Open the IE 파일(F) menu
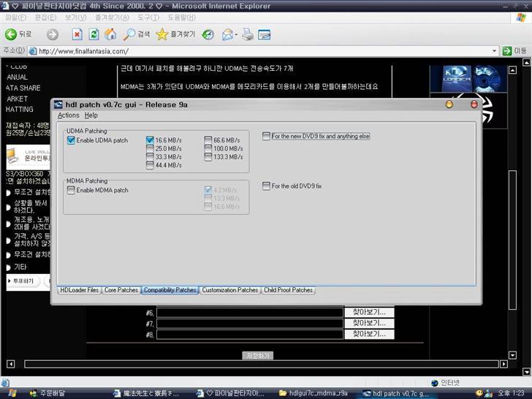The image size is (532, 399). (x=16, y=18)
